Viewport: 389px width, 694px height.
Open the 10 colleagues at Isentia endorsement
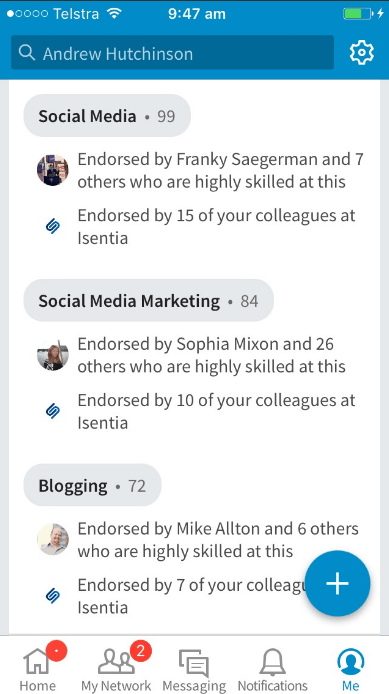coord(216,411)
